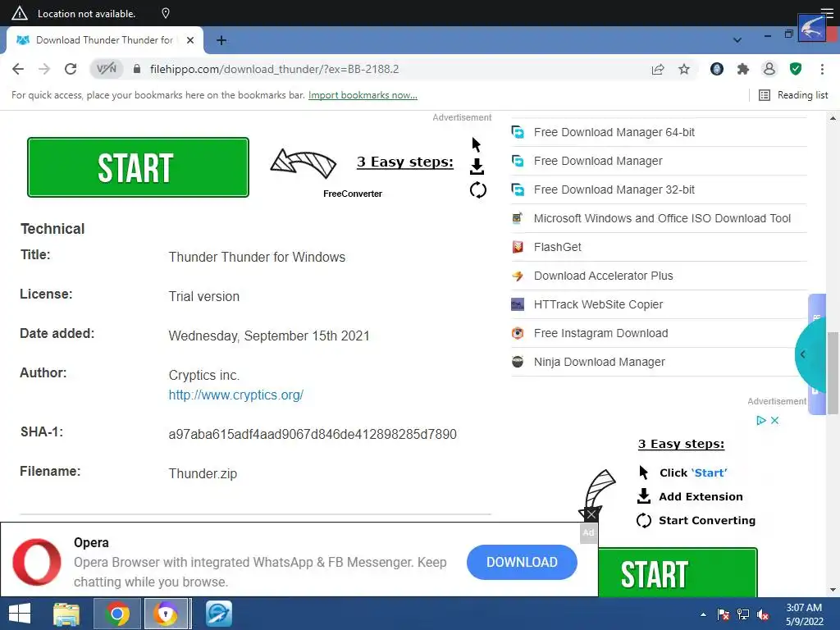Image resolution: width=840 pixels, height=630 pixels.
Task: Expand the teal side panel arrow
Action: click(803, 354)
